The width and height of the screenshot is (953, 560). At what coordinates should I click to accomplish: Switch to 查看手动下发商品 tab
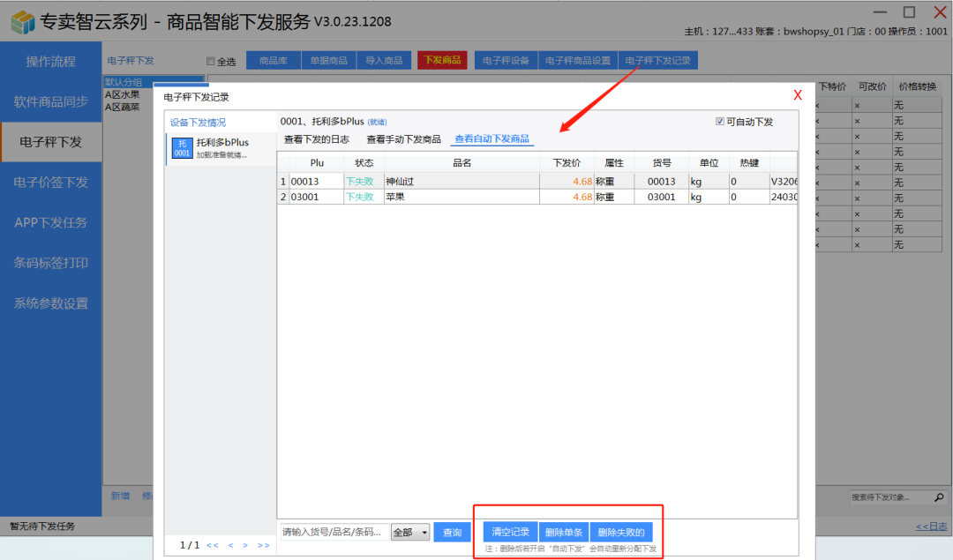click(403, 139)
